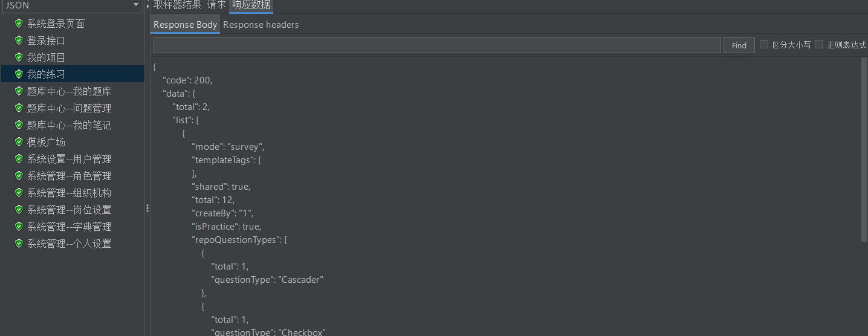Viewport: 868px width, 336px height.
Task: Click the "isPractice": true line
Action: click(x=226, y=226)
